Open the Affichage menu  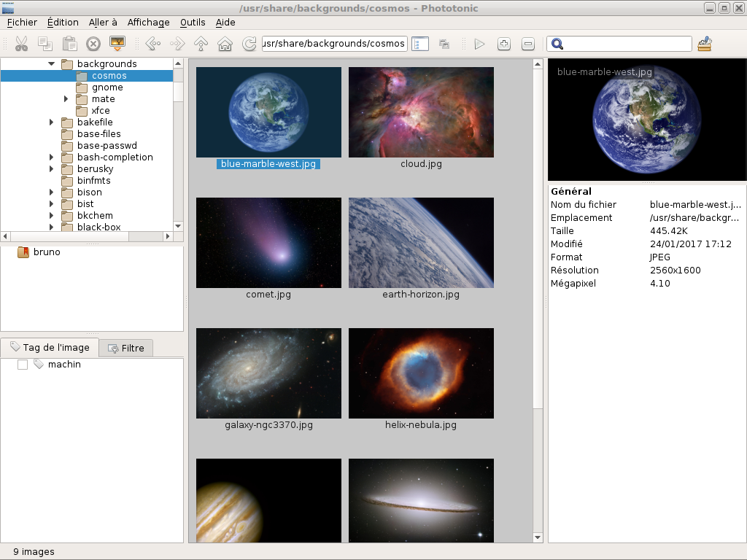coord(148,23)
